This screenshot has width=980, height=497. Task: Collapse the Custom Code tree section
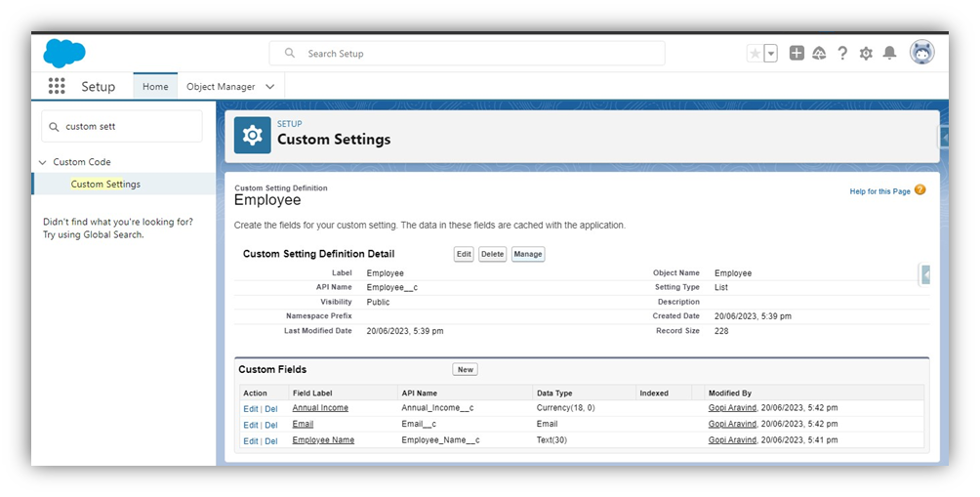pyautogui.click(x=43, y=162)
